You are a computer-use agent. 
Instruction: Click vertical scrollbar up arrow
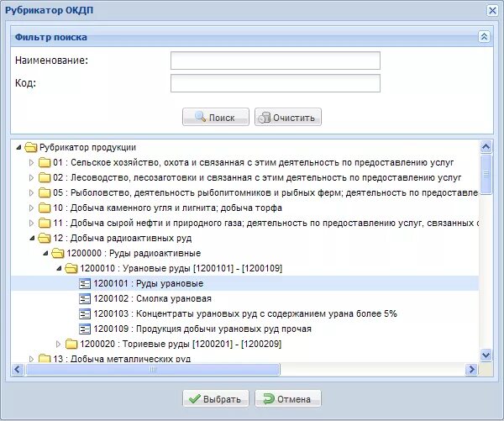coord(486,147)
